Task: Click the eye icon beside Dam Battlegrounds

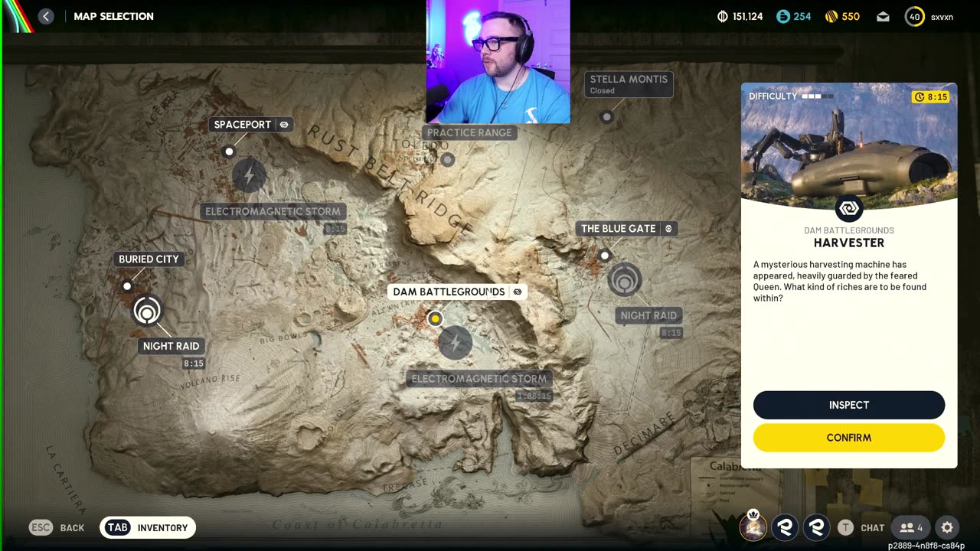Action: (518, 292)
